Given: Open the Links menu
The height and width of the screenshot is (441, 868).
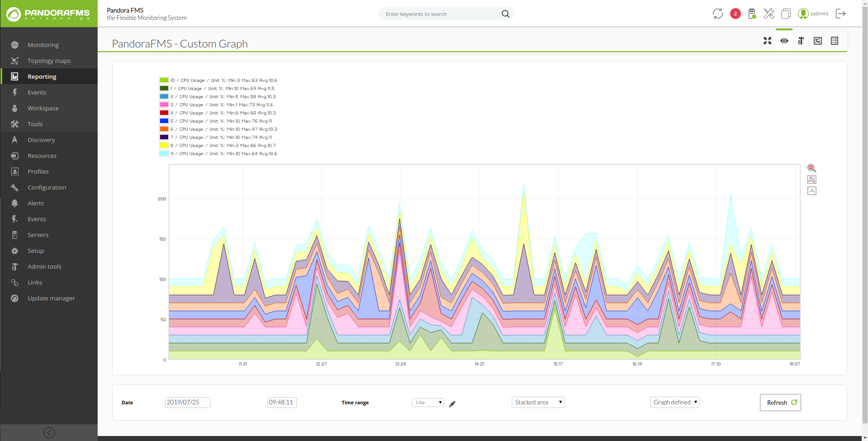Looking at the screenshot, I should pos(49,282).
